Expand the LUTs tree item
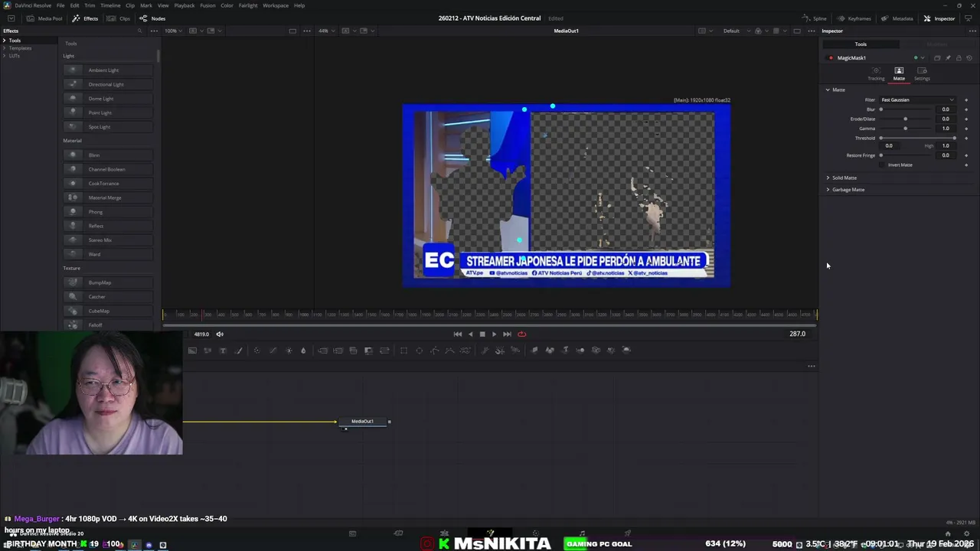Screen dimensions: 980x551 (x=5, y=56)
